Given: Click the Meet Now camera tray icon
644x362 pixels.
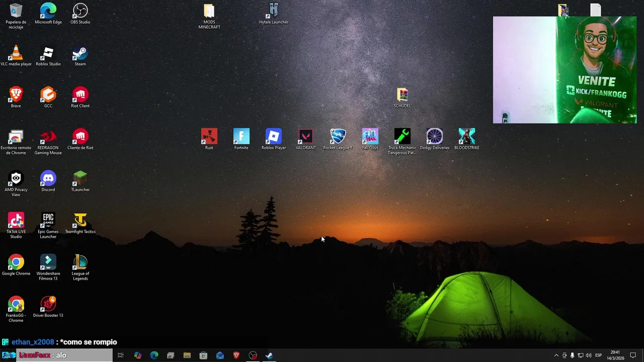Looking at the screenshot, I should click(x=565, y=355).
